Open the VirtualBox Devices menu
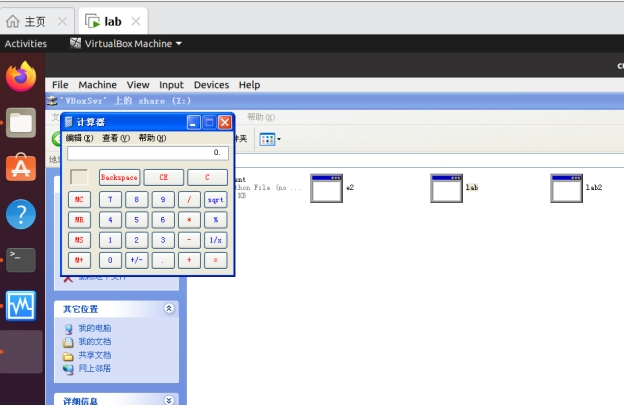Screen dimensions: 624x406 211,85
